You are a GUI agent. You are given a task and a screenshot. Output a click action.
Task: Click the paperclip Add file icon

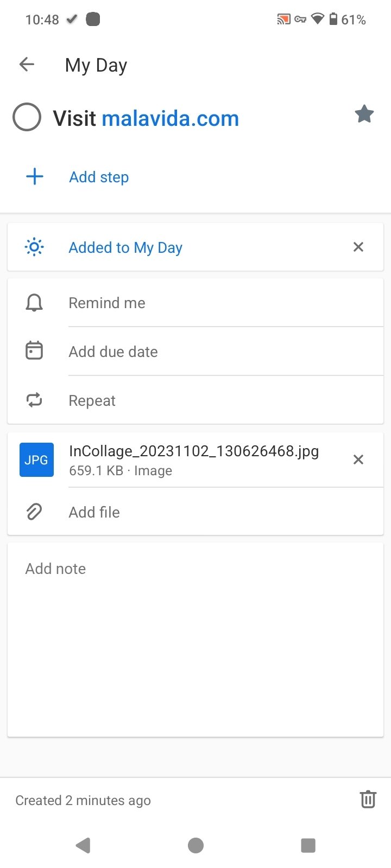(x=34, y=512)
